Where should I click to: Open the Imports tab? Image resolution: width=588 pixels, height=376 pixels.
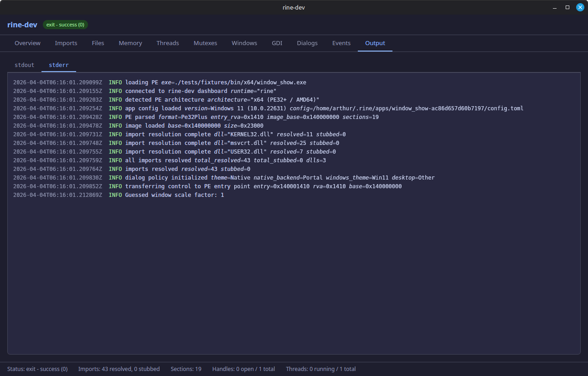(66, 43)
